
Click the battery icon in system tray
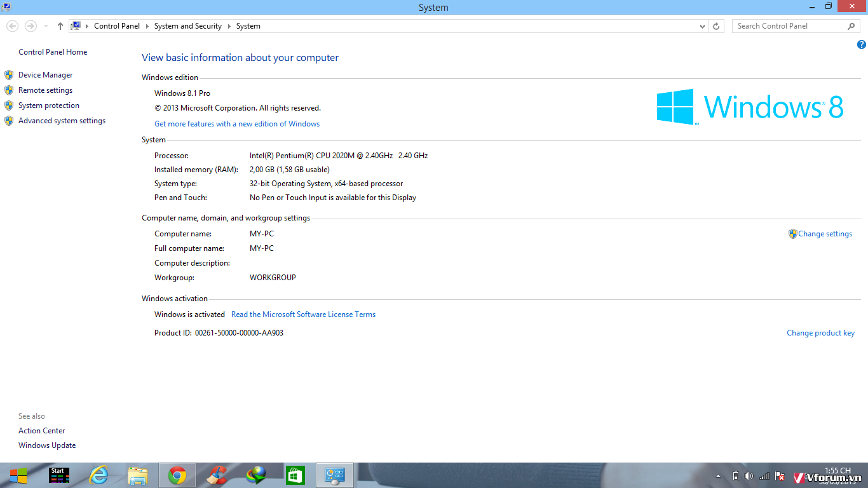pyautogui.click(x=735, y=476)
